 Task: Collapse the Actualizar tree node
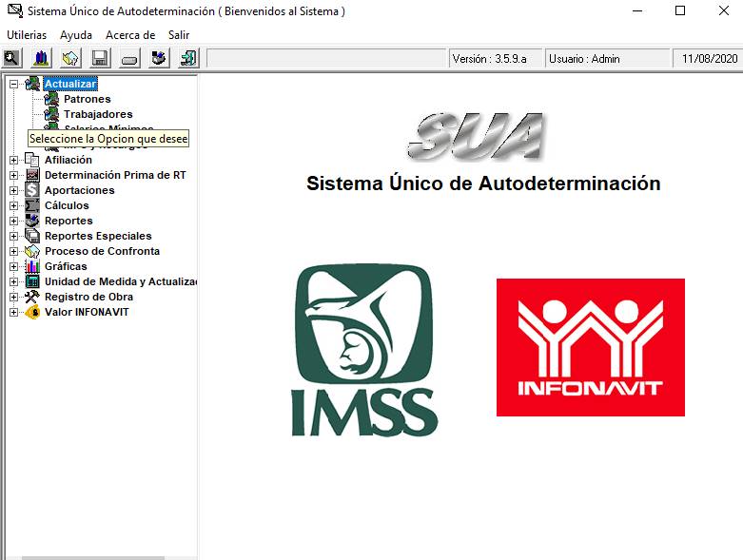(x=14, y=84)
